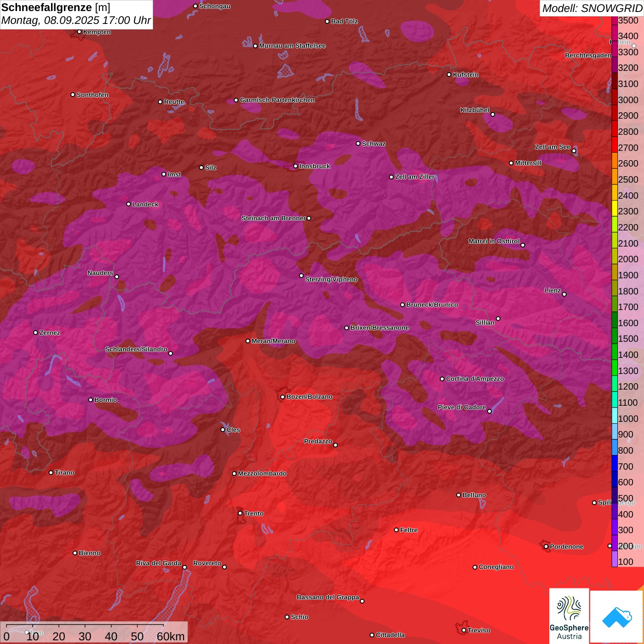This screenshot has width=644, height=644.
Task: Click the 3500 m legend color swatch
Action: click(615, 21)
